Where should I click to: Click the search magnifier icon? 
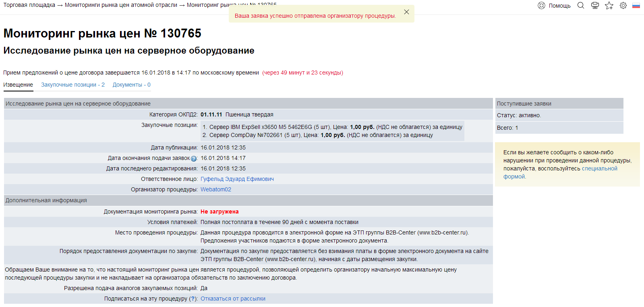pos(580,6)
